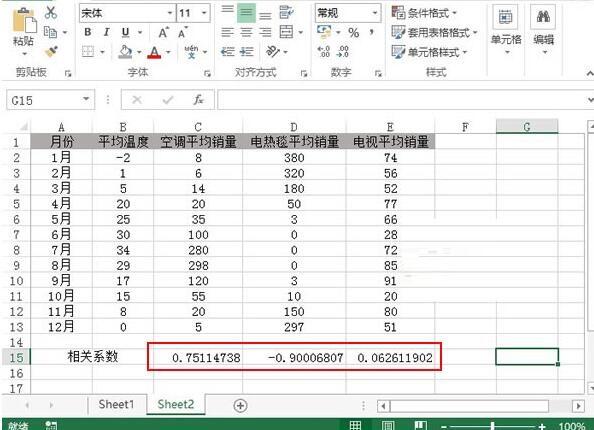Image resolution: width=594 pixels, height=430 pixels.
Task: Open Paste options arrow under 粘贴
Action: coord(24,53)
